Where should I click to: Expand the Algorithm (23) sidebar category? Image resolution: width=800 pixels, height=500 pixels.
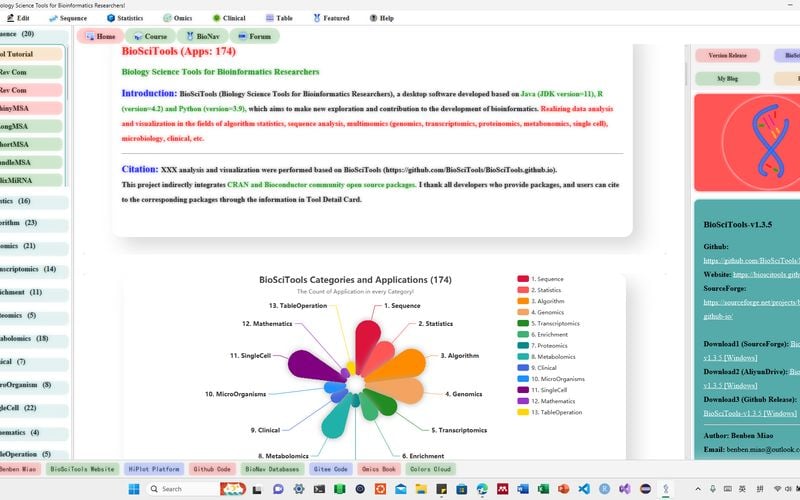(x=34, y=223)
